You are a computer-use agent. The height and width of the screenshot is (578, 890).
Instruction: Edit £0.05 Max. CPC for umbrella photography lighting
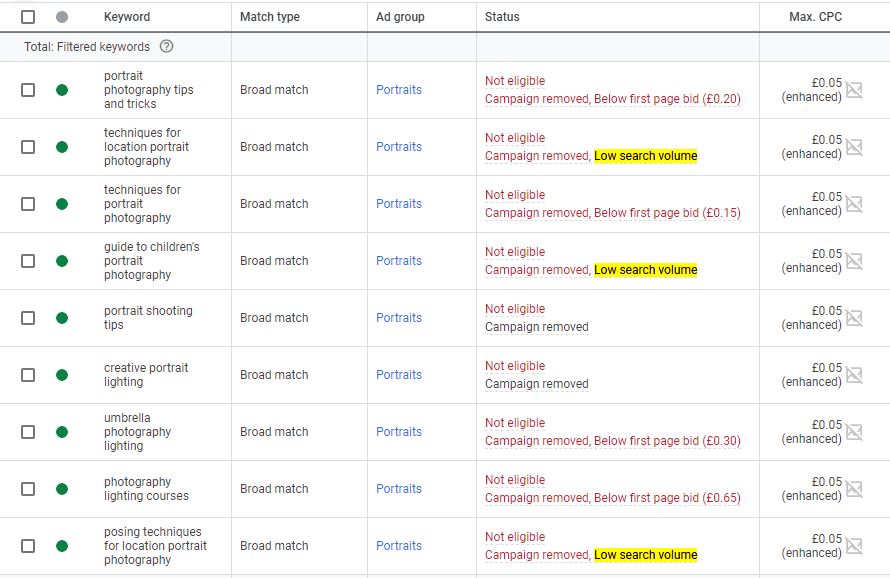point(826,425)
